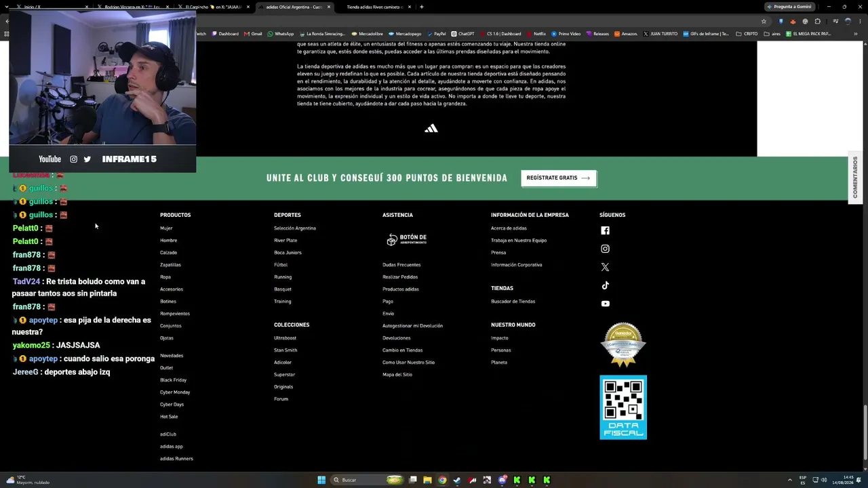868x488 pixels.
Task: Open Trabaja en Nuestro Equipo link
Action: tap(519, 241)
